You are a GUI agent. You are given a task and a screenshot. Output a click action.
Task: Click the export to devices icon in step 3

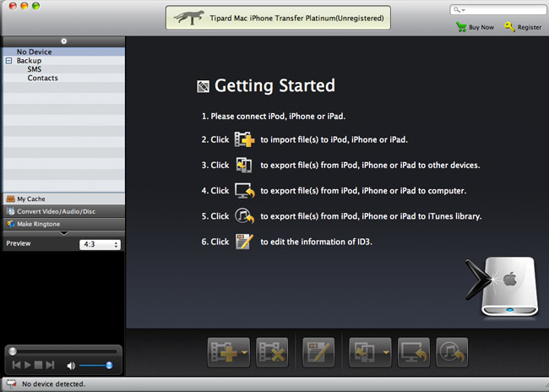tap(244, 165)
